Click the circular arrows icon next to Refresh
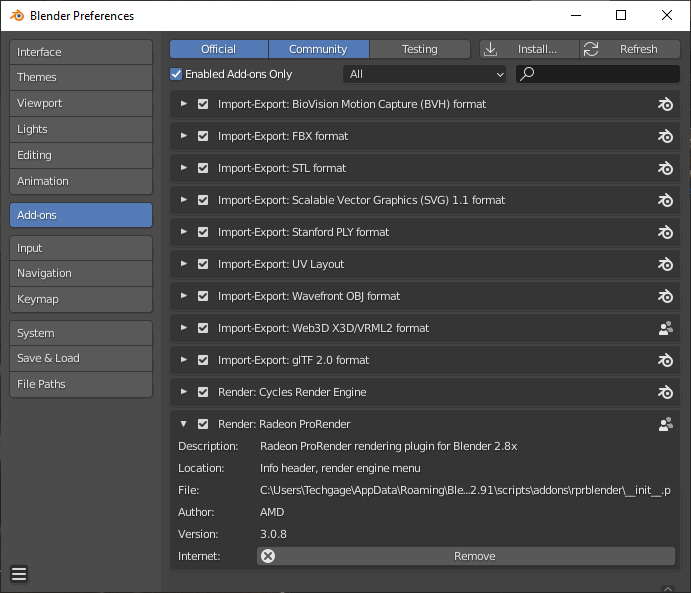Image resolution: width=691 pixels, height=593 pixels. point(591,49)
